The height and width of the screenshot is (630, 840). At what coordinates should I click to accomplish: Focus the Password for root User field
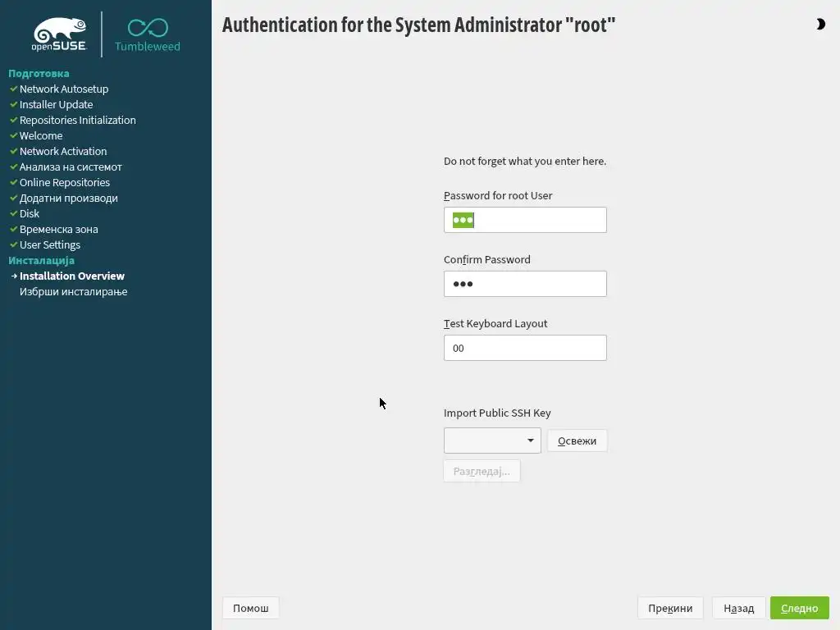(x=525, y=220)
